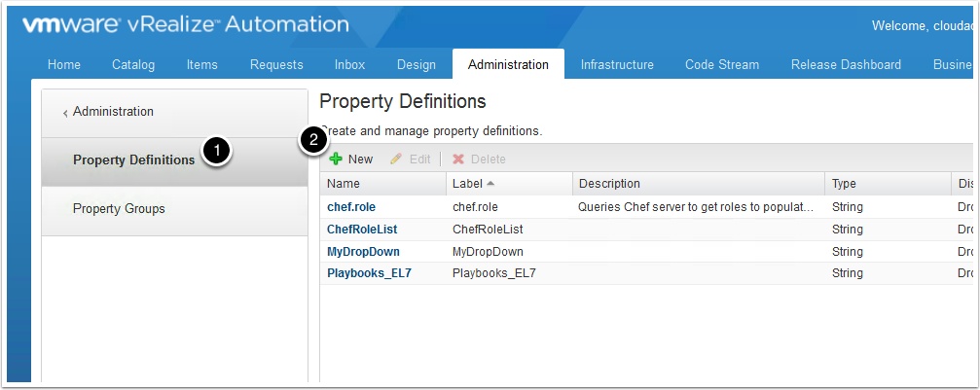
Task: Click the Property Definitions page heading
Action: [x=403, y=101]
